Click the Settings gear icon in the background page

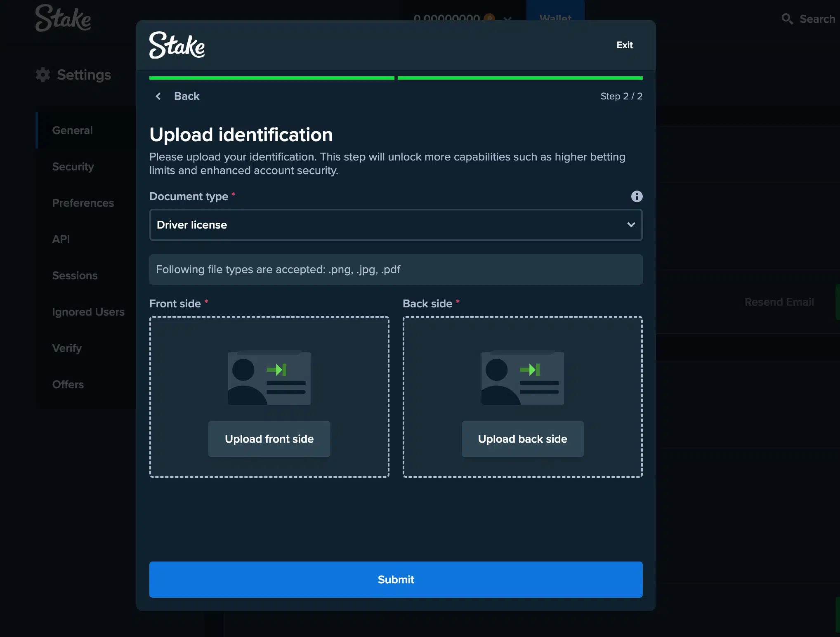[43, 75]
